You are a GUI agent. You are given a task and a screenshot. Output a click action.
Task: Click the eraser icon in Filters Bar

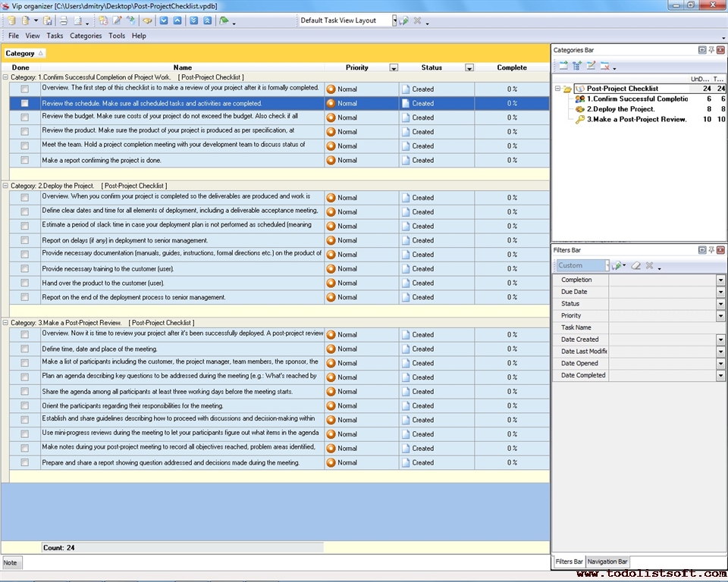(636, 266)
